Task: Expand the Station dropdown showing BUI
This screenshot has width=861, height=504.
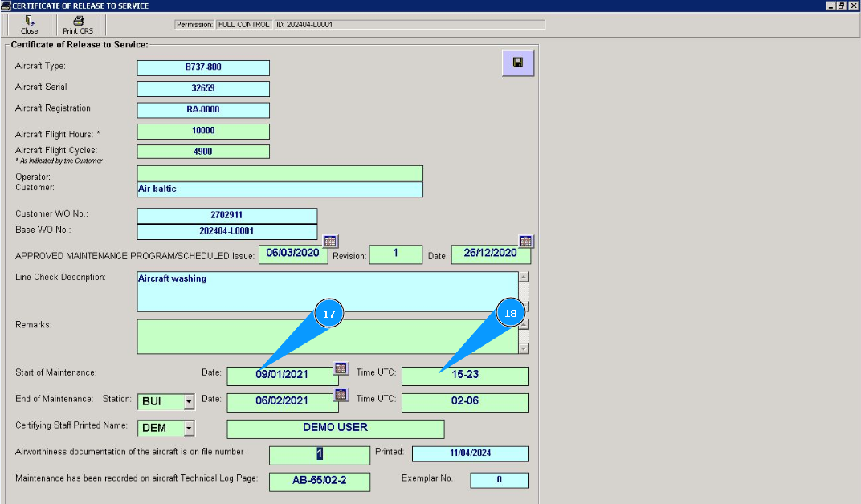Action: pyautogui.click(x=189, y=401)
